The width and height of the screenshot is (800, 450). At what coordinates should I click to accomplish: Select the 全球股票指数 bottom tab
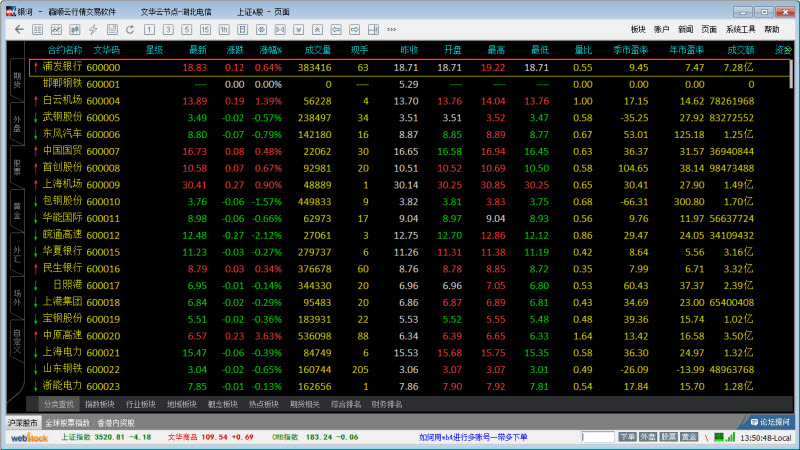pyautogui.click(x=66, y=422)
